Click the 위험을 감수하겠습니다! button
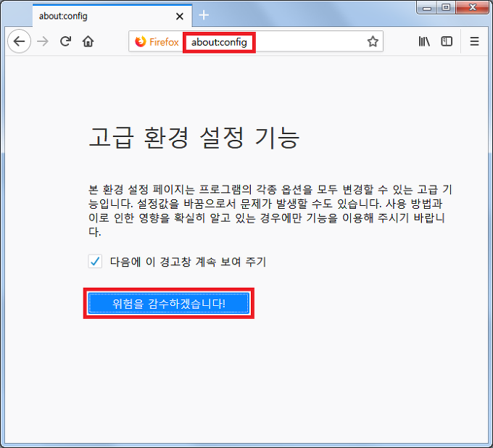Viewport: 493px width, 448px height. click(x=169, y=304)
